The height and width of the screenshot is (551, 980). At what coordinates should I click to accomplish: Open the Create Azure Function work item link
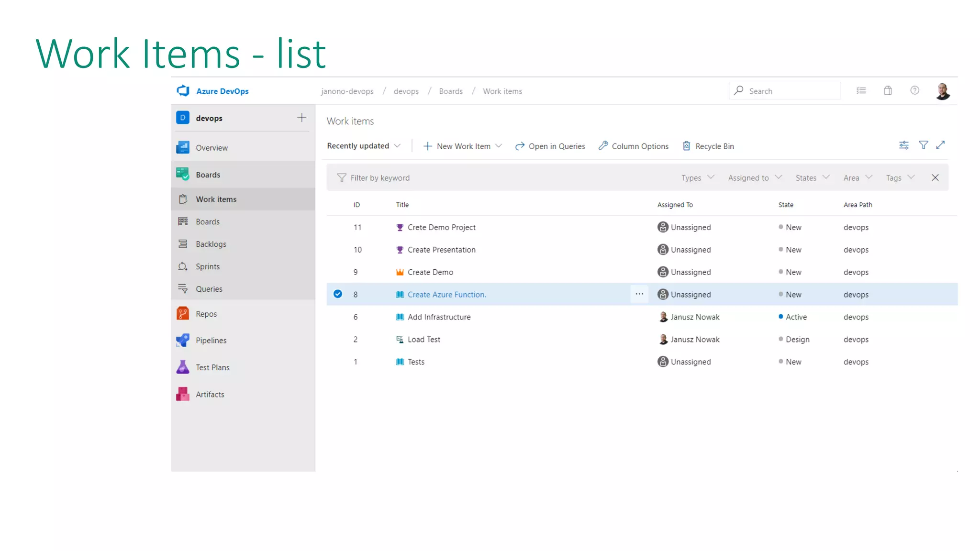446,295
